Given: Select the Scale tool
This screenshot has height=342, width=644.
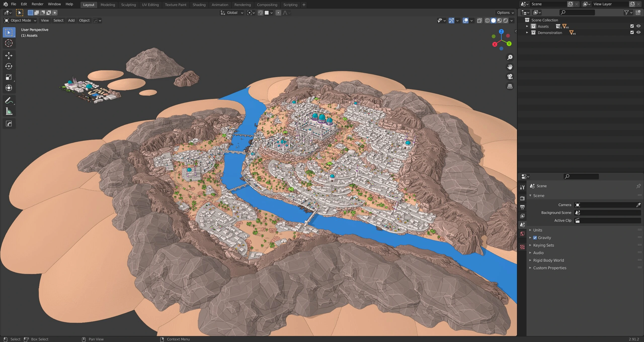Looking at the screenshot, I should [x=9, y=77].
